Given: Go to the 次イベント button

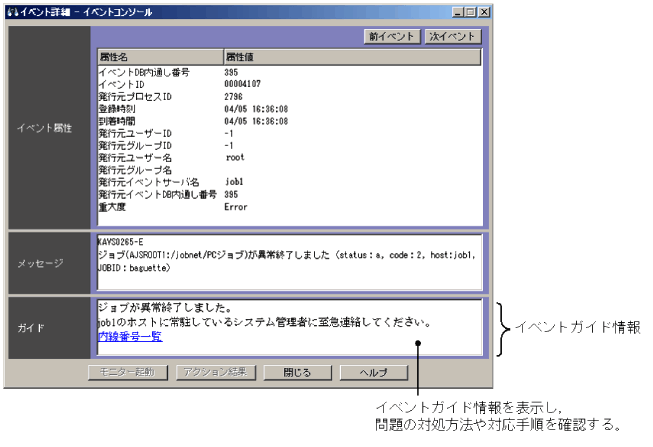Looking at the screenshot, I should tap(453, 37).
